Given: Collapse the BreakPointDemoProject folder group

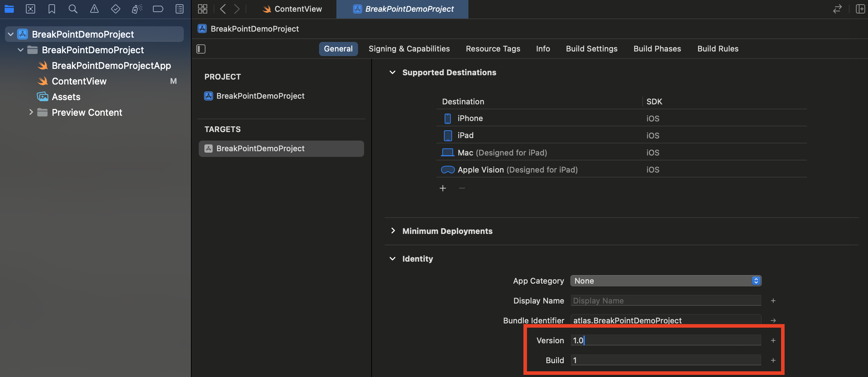Looking at the screenshot, I should [21, 50].
